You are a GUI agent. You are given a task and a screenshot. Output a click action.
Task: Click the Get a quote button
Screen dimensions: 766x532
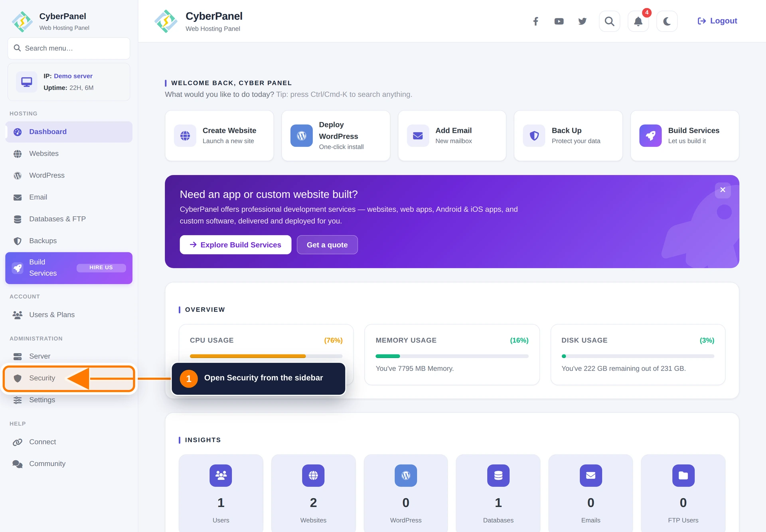(327, 245)
